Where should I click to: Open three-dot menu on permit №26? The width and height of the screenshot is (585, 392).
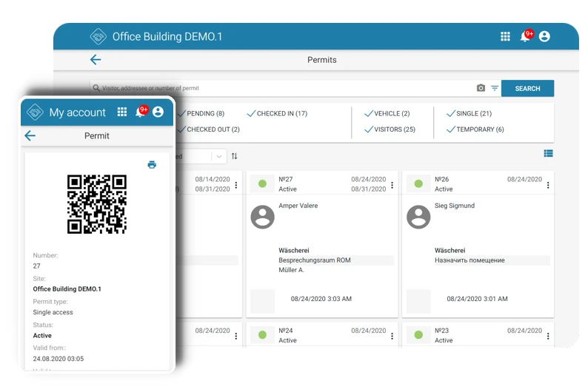click(x=548, y=186)
